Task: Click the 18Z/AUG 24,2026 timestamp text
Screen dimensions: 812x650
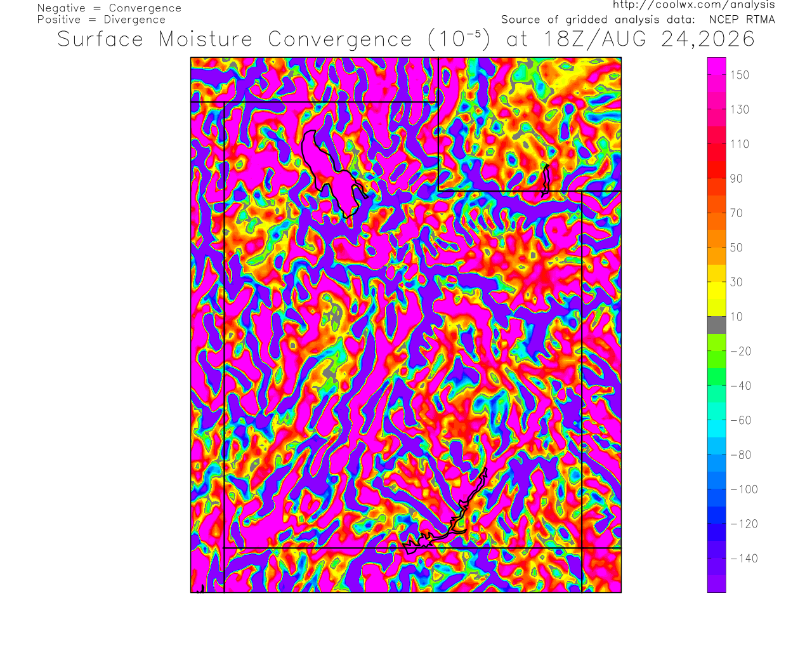Action: (x=650, y=39)
